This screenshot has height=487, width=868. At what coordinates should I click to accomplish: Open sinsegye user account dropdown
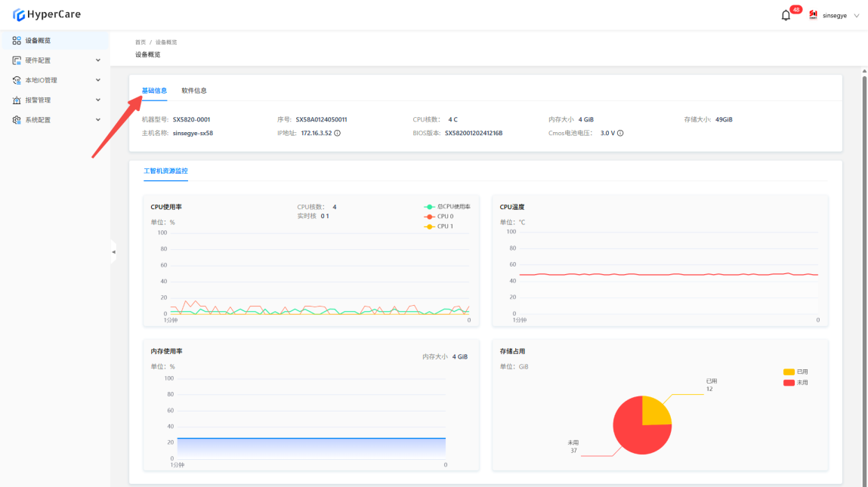coord(835,15)
